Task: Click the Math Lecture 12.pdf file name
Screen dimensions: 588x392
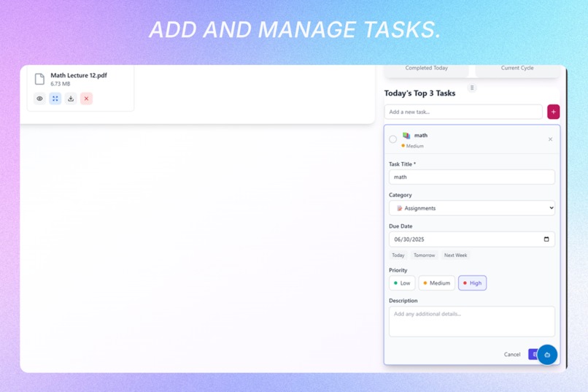Action: coord(79,75)
